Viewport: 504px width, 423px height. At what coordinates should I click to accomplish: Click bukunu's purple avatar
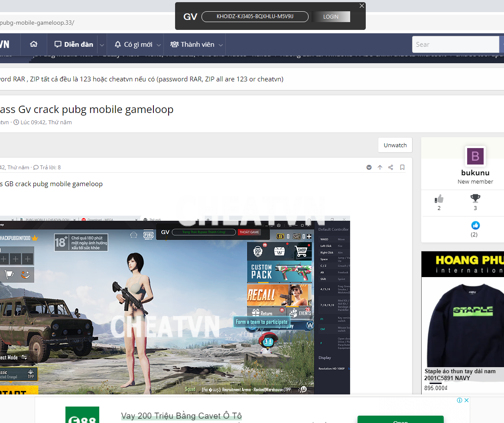click(475, 156)
